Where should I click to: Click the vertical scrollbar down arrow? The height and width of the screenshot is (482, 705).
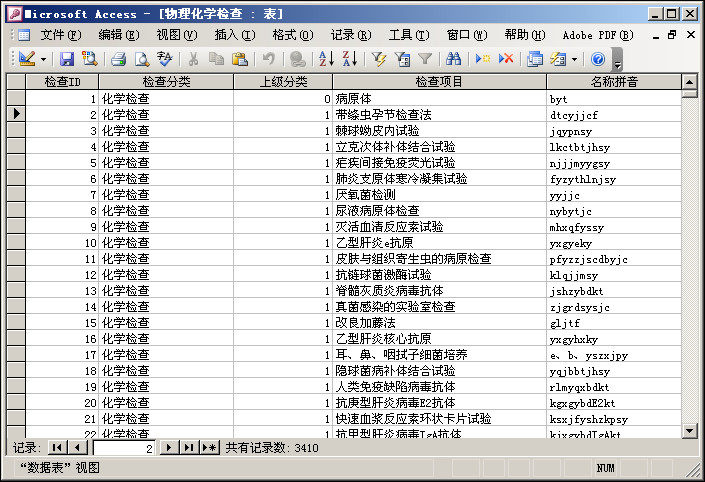[689, 431]
